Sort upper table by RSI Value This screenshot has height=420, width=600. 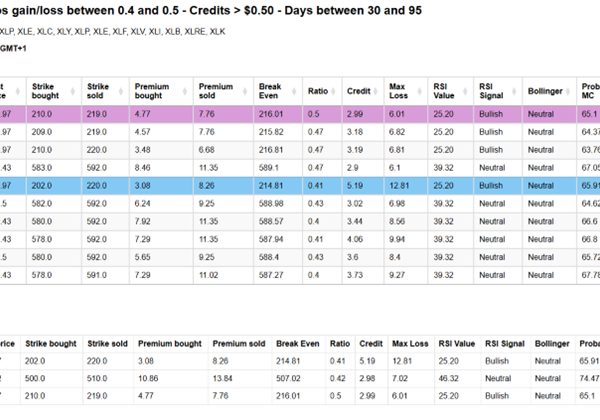[446, 93]
